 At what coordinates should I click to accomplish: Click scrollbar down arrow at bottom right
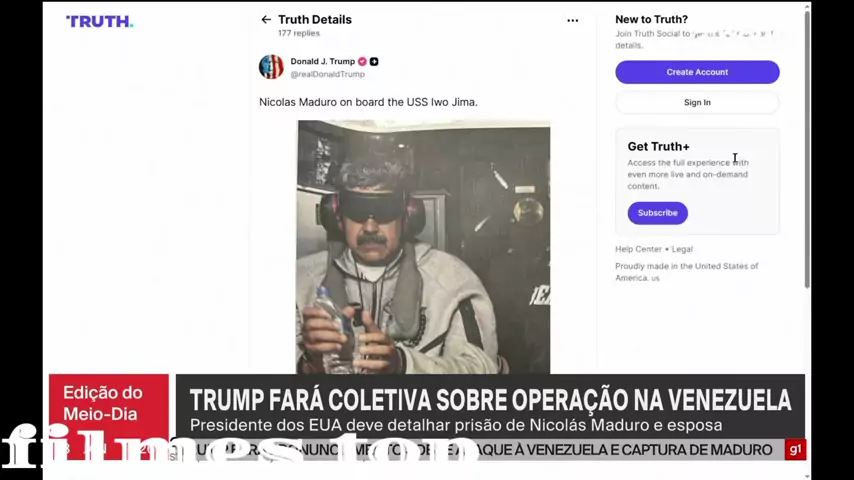807,475
